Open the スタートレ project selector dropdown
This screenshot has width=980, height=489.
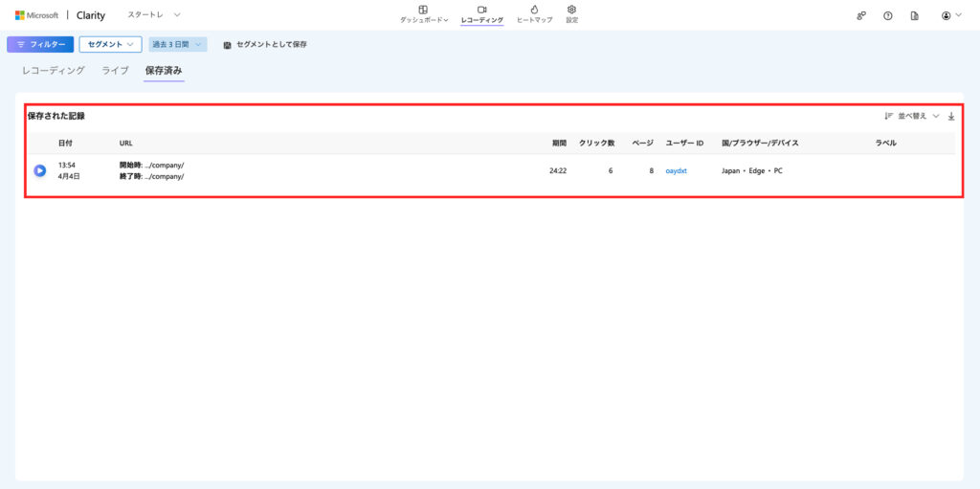coord(154,15)
